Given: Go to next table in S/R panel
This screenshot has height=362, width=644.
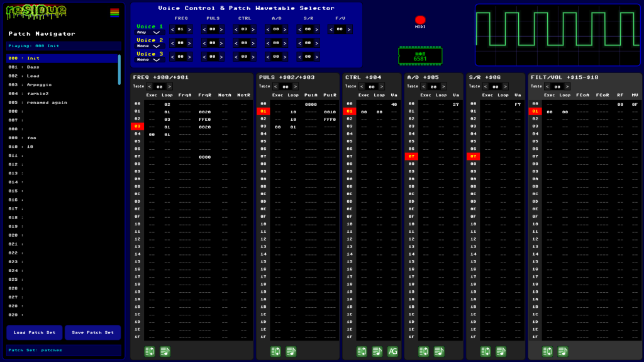Looking at the screenshot, I should (x=505, y=86).
